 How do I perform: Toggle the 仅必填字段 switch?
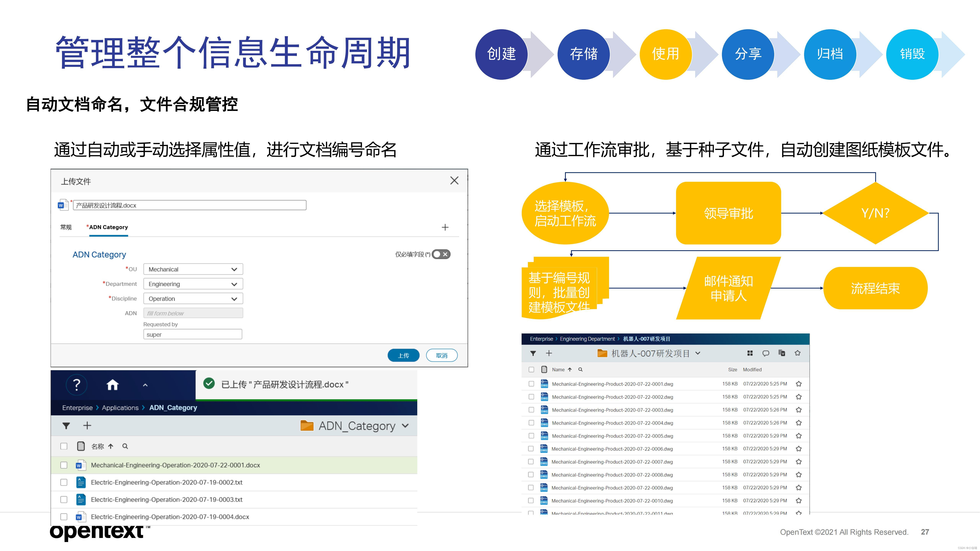[x=441, y=254]
